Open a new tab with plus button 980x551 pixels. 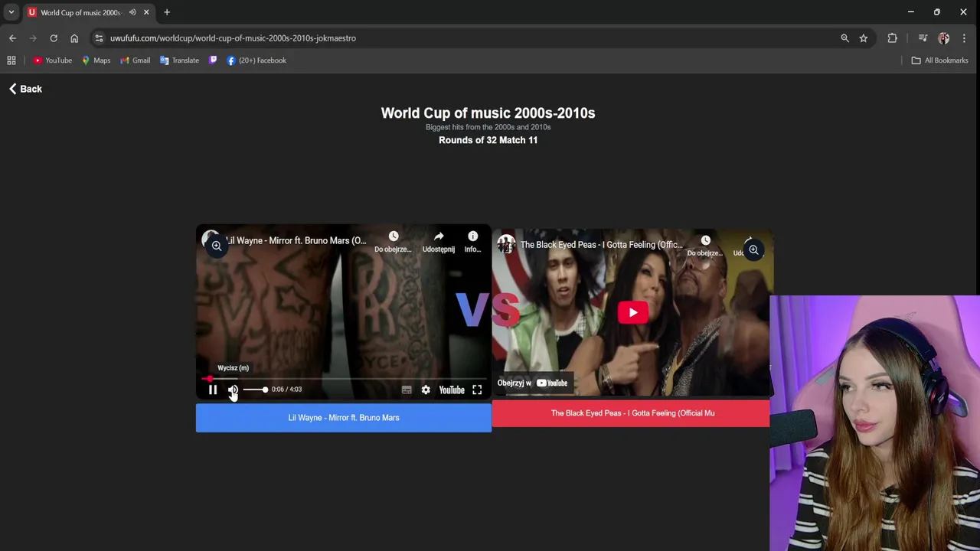tap(167, 12)
